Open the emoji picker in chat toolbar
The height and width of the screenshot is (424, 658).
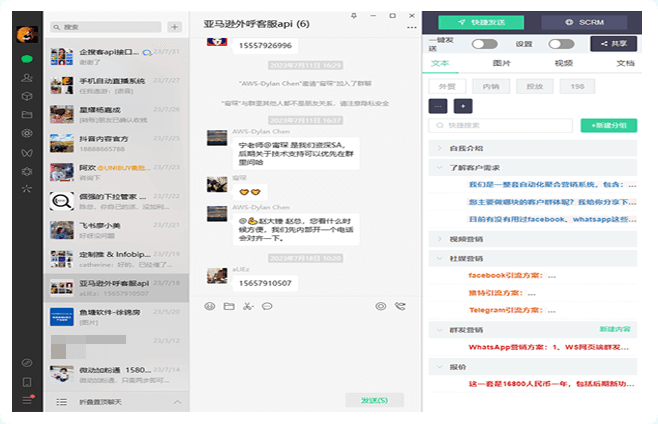tap(210, 306)
